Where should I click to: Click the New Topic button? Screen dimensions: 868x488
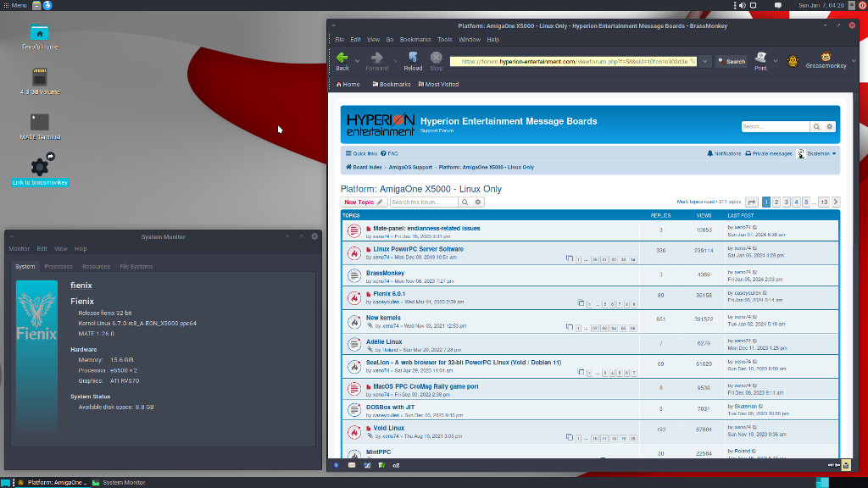tap(363, 202)
